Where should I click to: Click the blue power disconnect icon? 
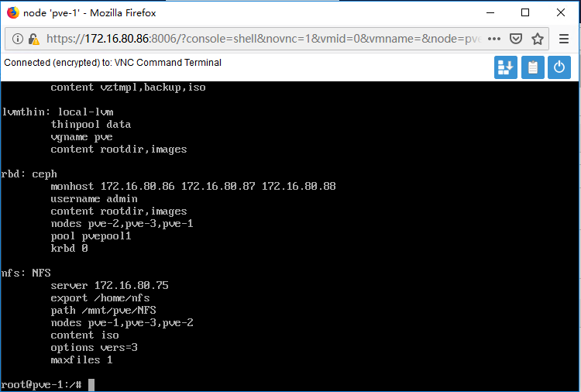point(559,67)
